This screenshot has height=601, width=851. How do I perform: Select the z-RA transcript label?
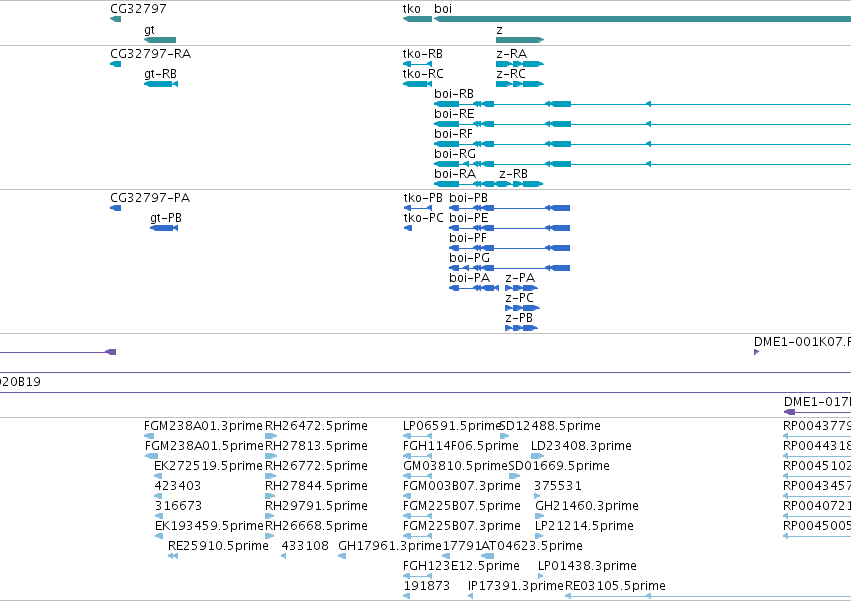pyautogui.click(x=511, y=54)
